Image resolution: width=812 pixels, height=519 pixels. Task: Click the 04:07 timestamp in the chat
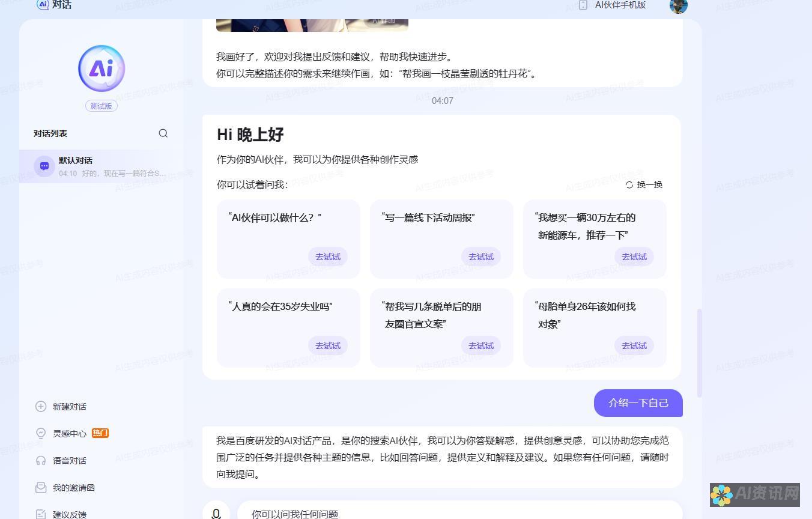click(443, 101)
